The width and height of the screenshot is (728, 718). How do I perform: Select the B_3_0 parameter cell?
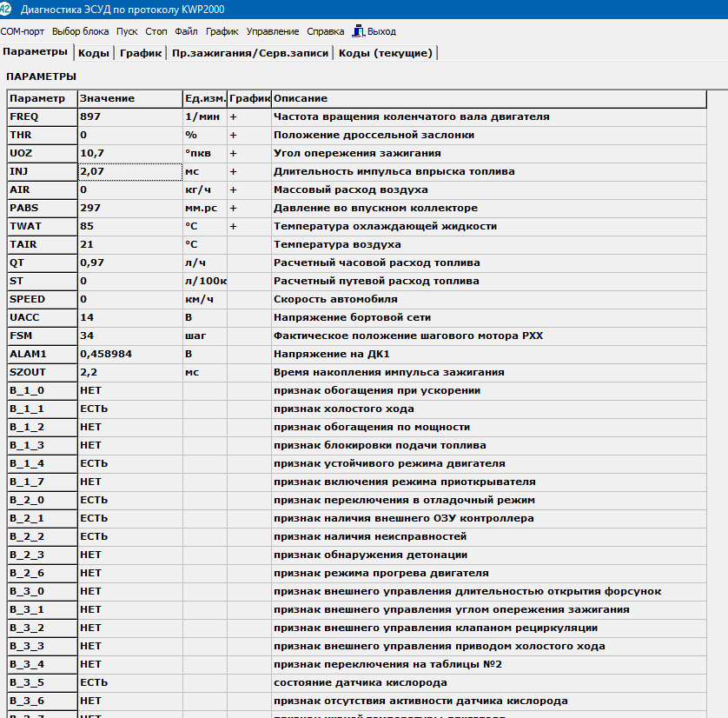(x=43, y=592)
